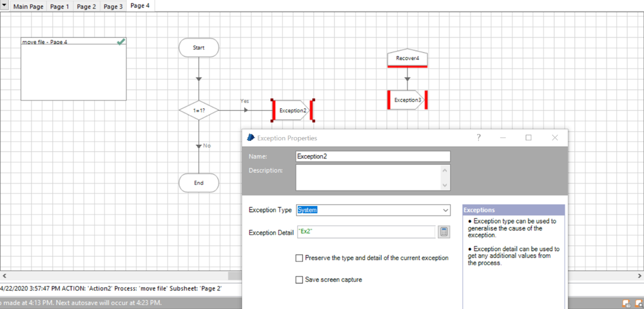Open the Exception Type dropdown

click(446, 210)
